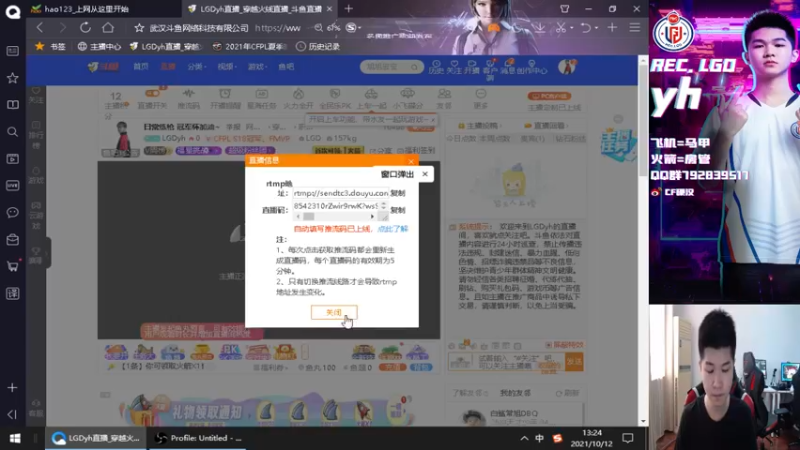Image resolution: width=800 pixels, height=450 pixels.
Task: Click the stream key vertical stepper arrows
Action: point(384,206)
